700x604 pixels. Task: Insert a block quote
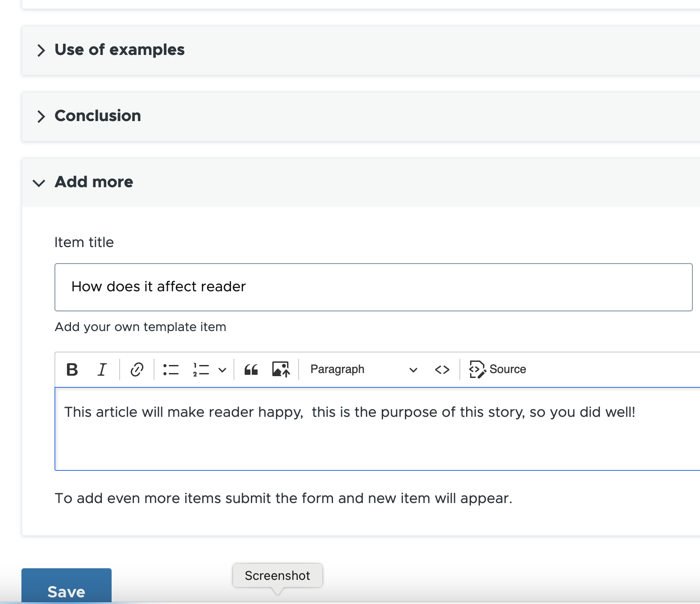pos(251,369)
